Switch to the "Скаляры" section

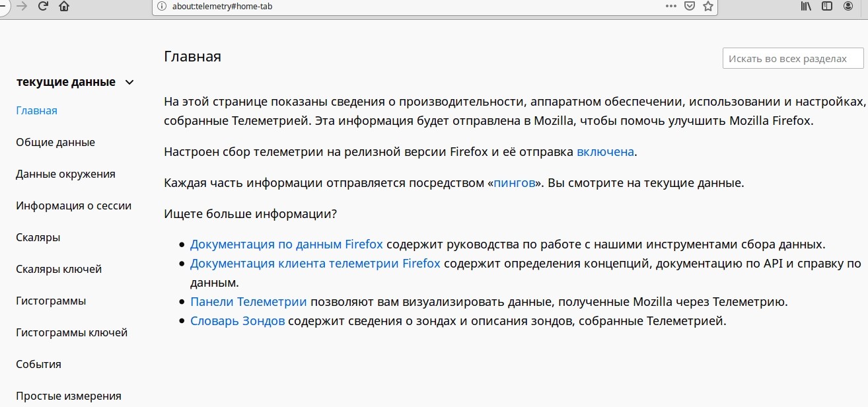pyautogui.click(x=38, y=237)
